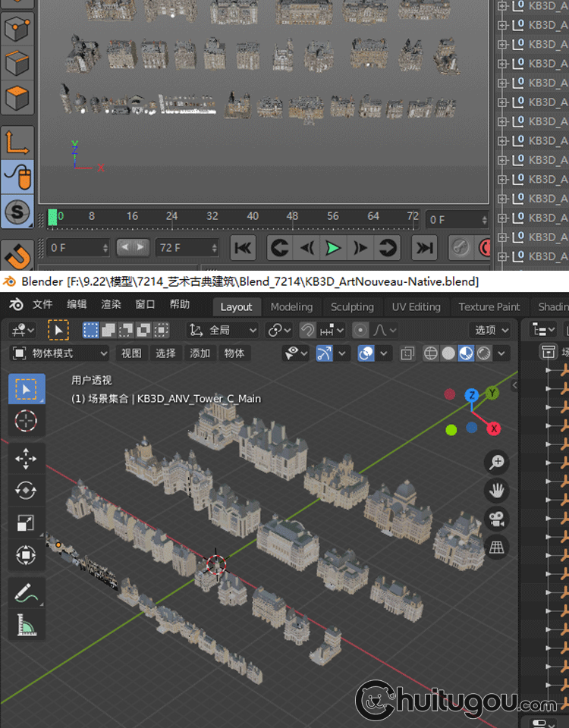
Task: Select the Measure tool
Action: coord(27,625)
